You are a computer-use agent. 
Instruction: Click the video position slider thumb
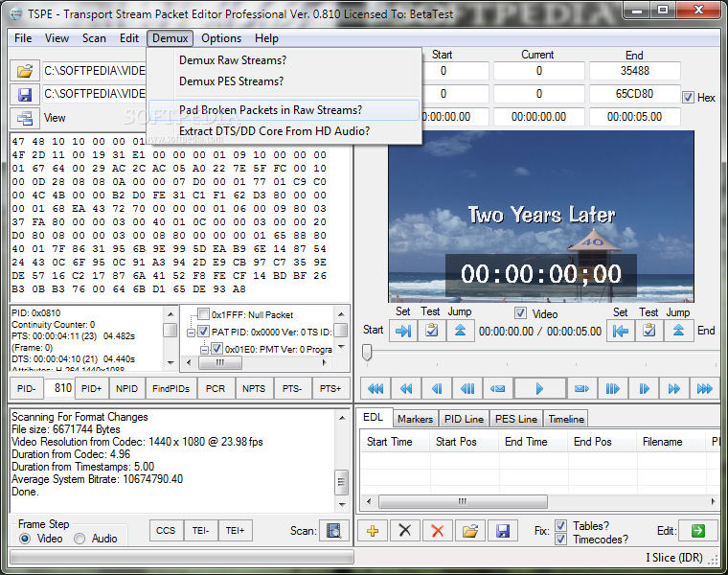coord(367,353)
